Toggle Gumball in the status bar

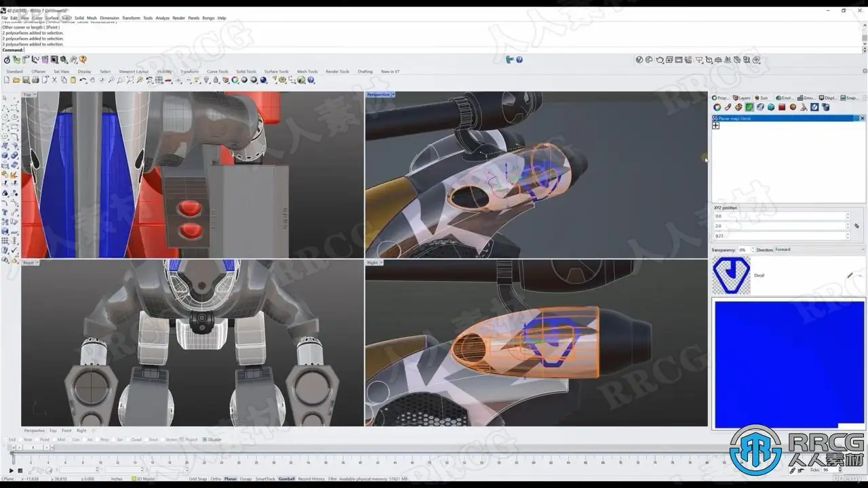point(286,479)
